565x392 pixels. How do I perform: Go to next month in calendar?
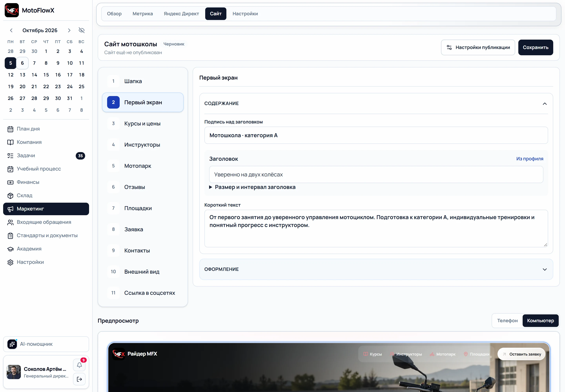tap(69, 30)
